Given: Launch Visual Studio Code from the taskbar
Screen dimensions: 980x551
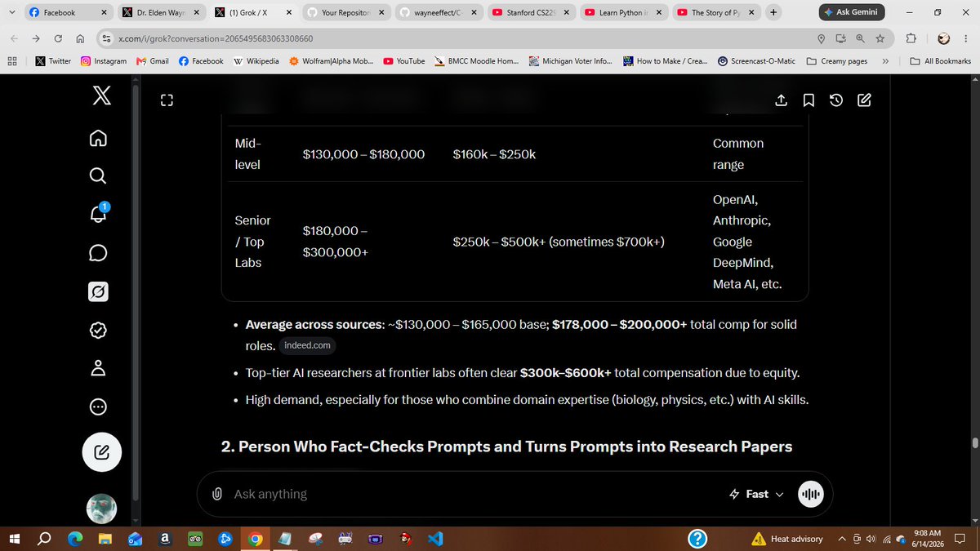Looking at the screenshot, I should (x=434, y=539).
